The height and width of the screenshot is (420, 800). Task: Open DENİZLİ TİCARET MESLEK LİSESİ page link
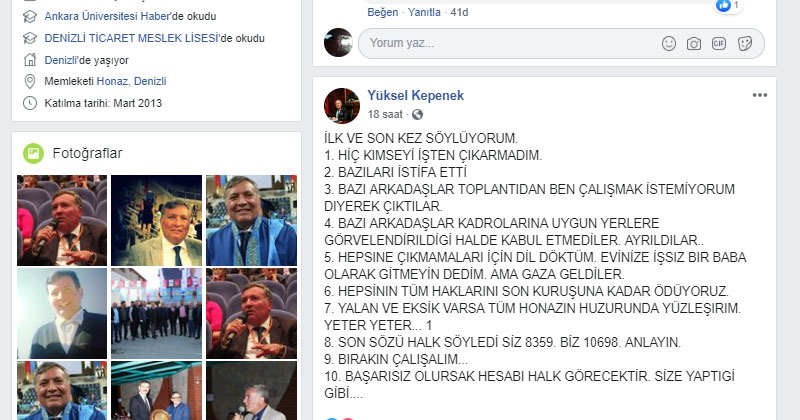click(132, 38)
